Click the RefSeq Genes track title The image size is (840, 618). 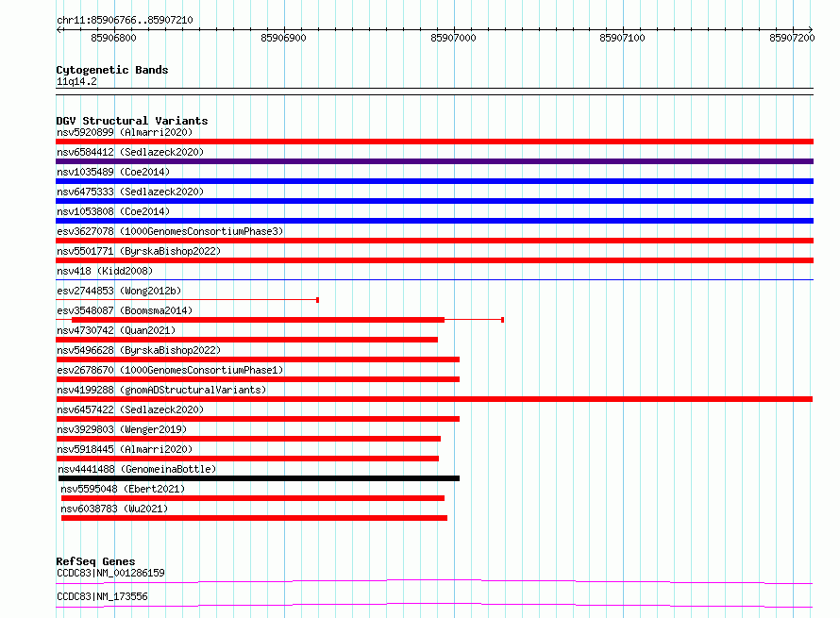[x=95, y=561]
